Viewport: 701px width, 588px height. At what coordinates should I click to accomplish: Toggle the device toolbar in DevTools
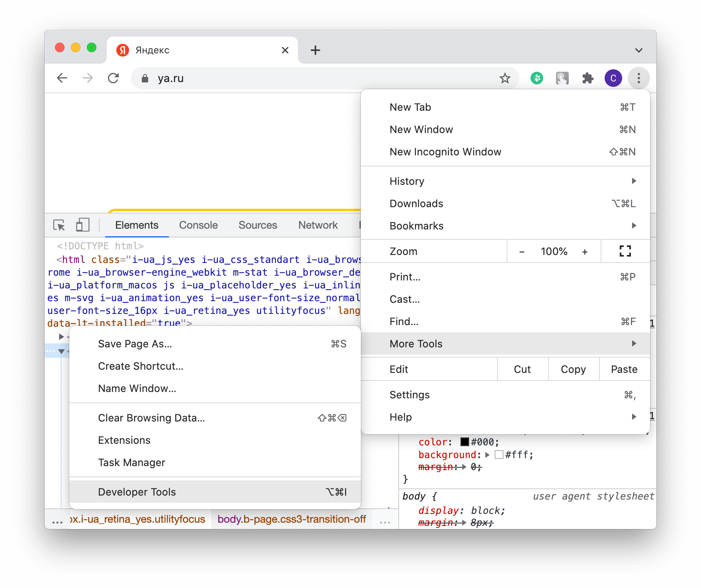pyautogui.click(x=82, y=225)
